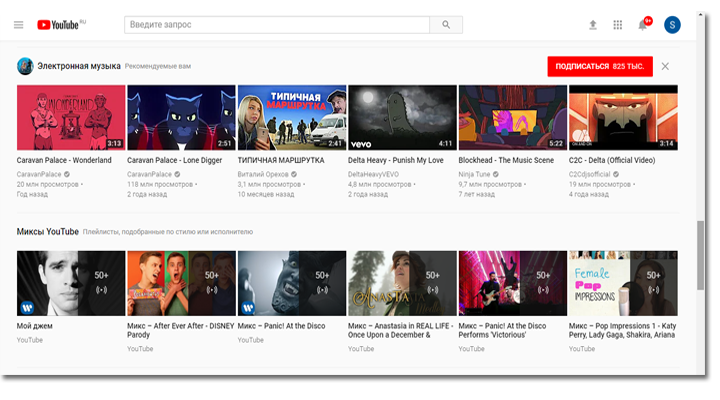The height and width of the screenshot is (400, 720).
Task: Play Delta Heavy - Punish My Love thumbnail
Action: pyautogui.click(x=402, y=118)
